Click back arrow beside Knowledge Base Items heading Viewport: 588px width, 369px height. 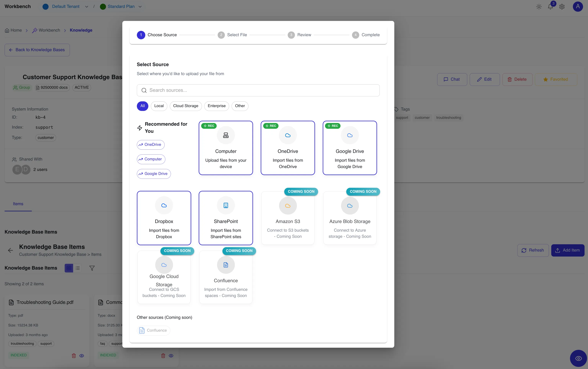pyautogui.click(x=11, y=250)
